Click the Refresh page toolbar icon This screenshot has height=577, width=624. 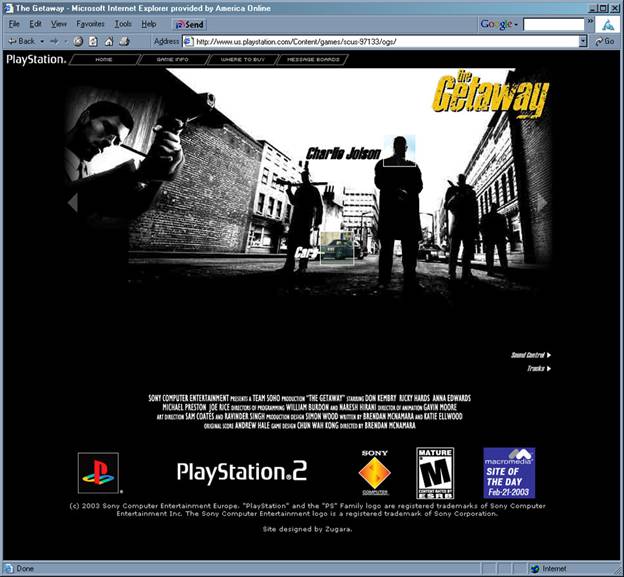(x=93, y=41)
